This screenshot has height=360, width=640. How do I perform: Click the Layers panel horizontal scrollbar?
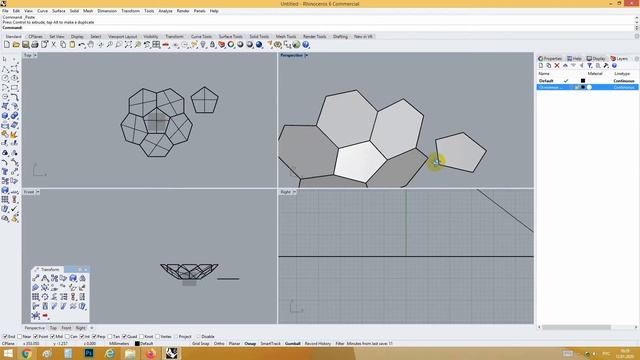coord(576,327)
